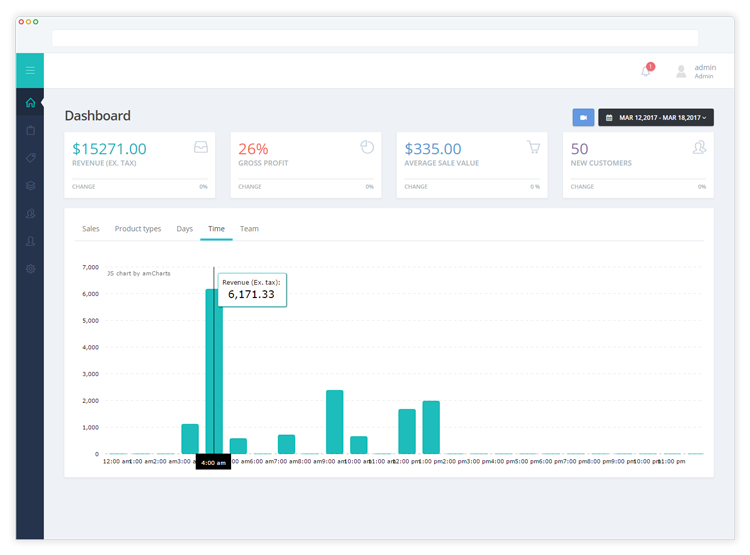Click the 50 new customers value

579,149
